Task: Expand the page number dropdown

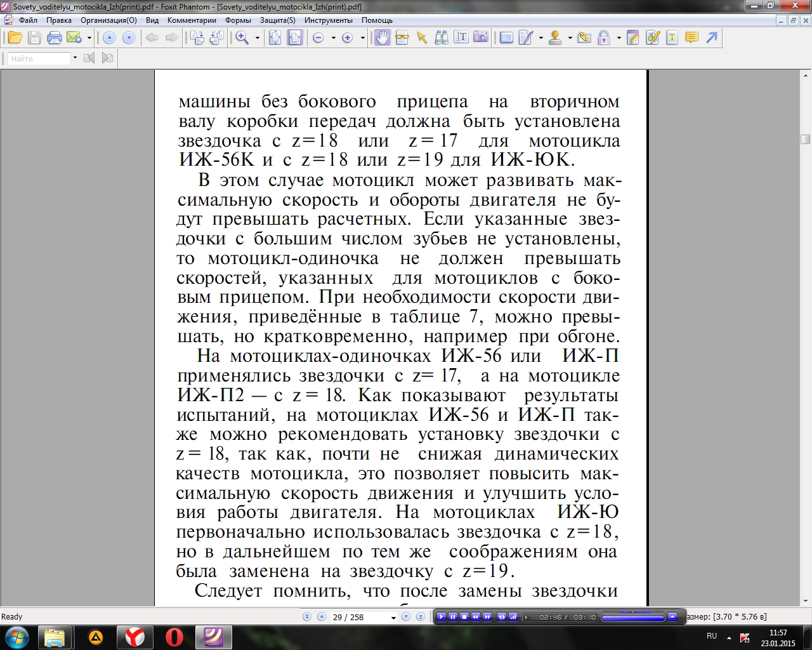Action: pyautogui.click(x=393, y=618)
